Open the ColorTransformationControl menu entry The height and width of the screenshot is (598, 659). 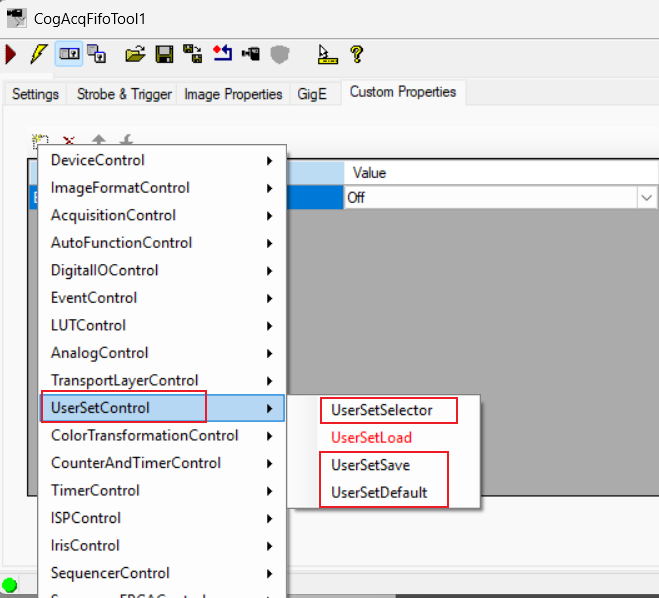[x=162, y=435]
